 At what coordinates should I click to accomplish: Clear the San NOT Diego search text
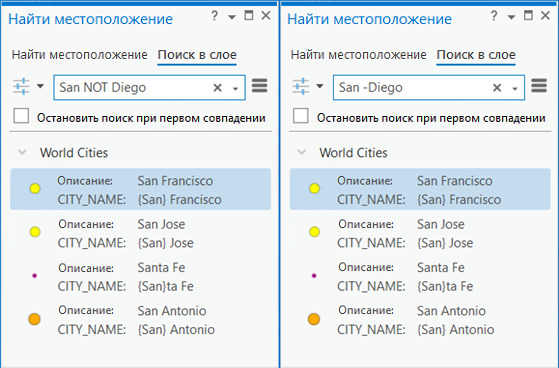[x=217, y=87]
